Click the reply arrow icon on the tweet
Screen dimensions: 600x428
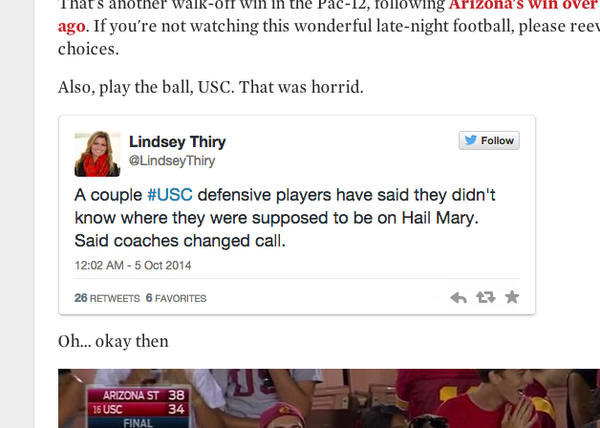459,297
